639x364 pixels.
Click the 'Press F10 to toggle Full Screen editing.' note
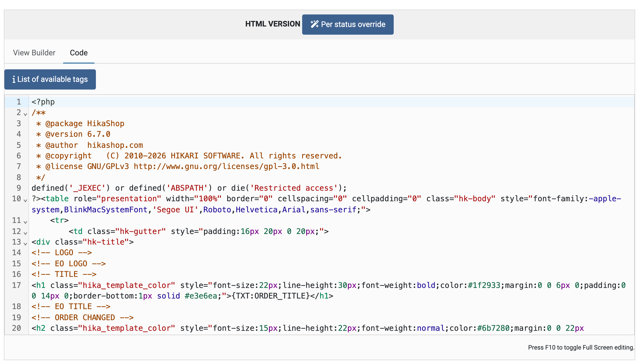[581, 347]
